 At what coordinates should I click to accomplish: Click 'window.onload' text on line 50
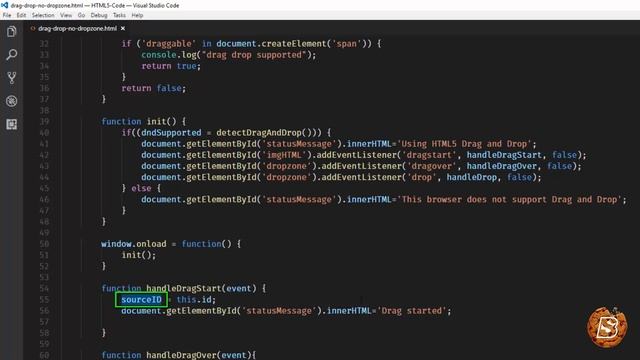coord(134,244)
